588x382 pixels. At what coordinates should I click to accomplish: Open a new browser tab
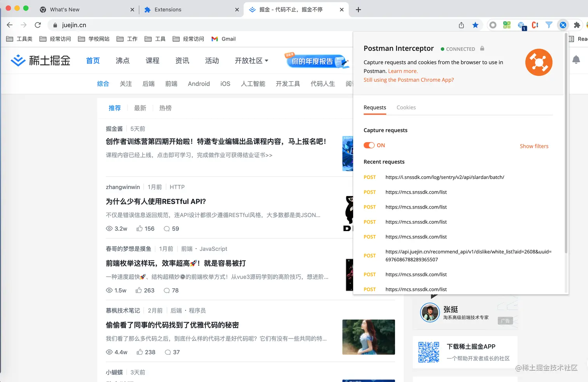click(358, 9)
